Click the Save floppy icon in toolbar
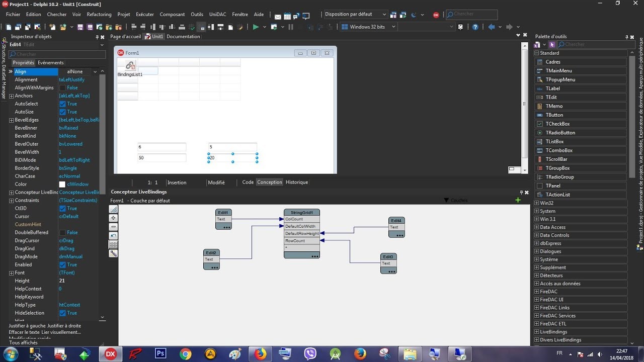The image size is (644, 362). [81, 27]
